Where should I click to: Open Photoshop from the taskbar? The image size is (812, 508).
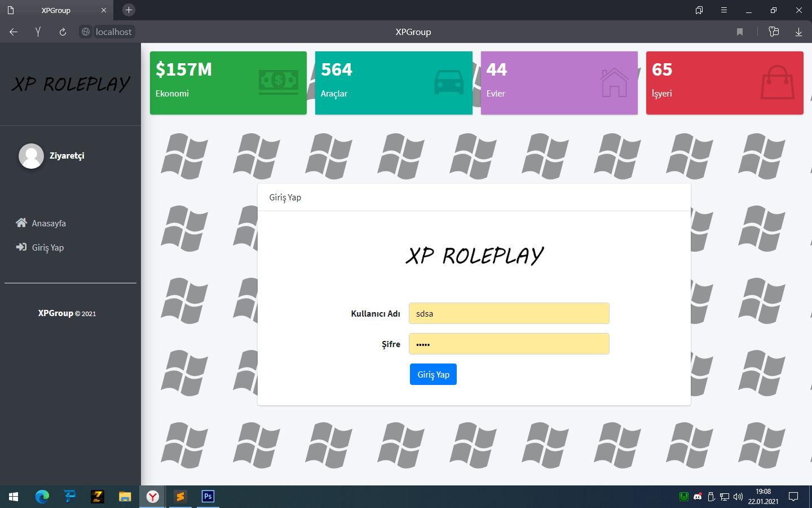[x=208, y=497]
